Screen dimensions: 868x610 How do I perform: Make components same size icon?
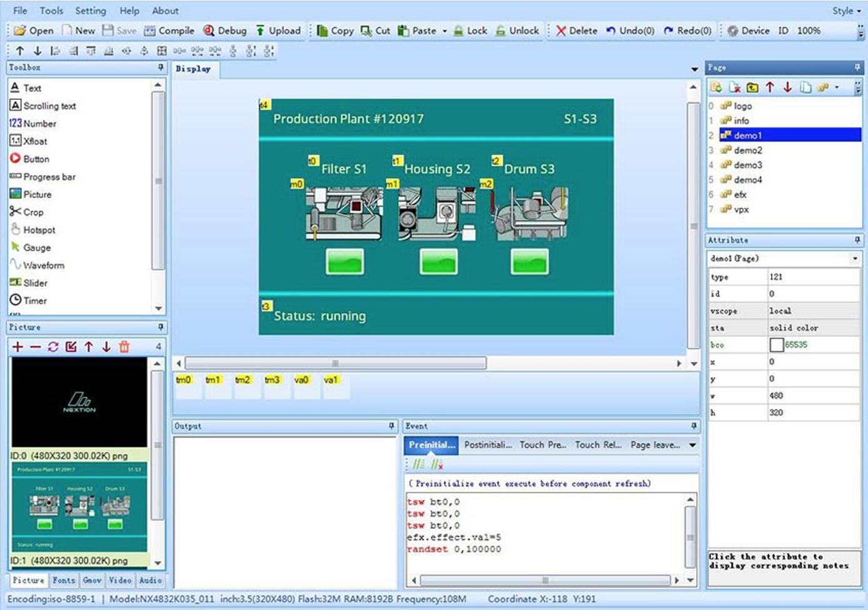pyautogui.click(x=162, y=51)
